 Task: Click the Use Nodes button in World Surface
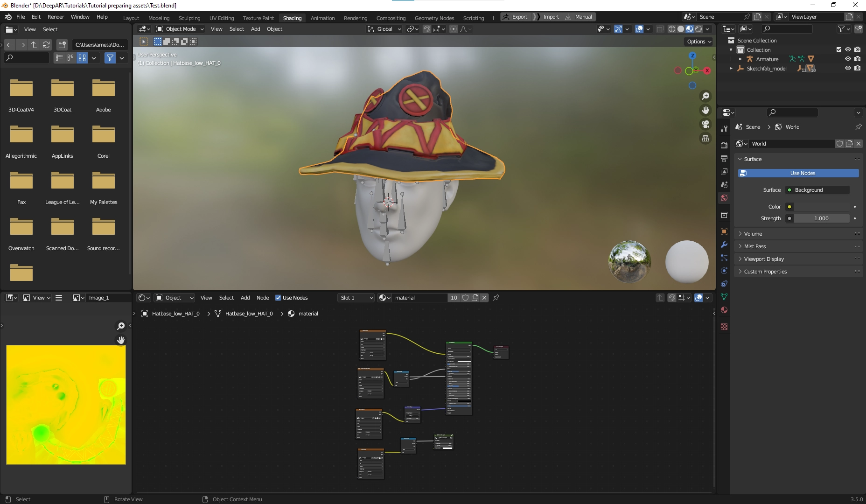[798, 173]
